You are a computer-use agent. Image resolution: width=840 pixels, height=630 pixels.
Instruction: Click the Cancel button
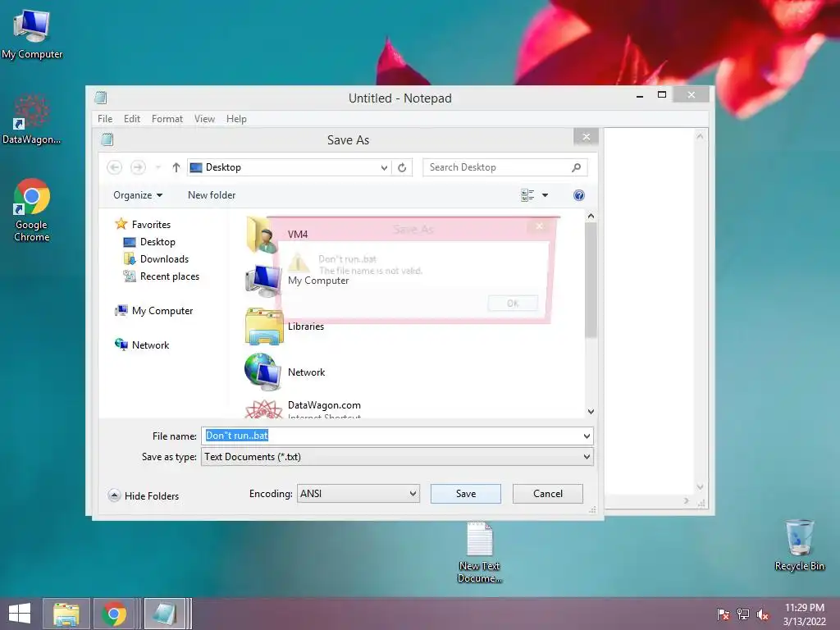547,493
